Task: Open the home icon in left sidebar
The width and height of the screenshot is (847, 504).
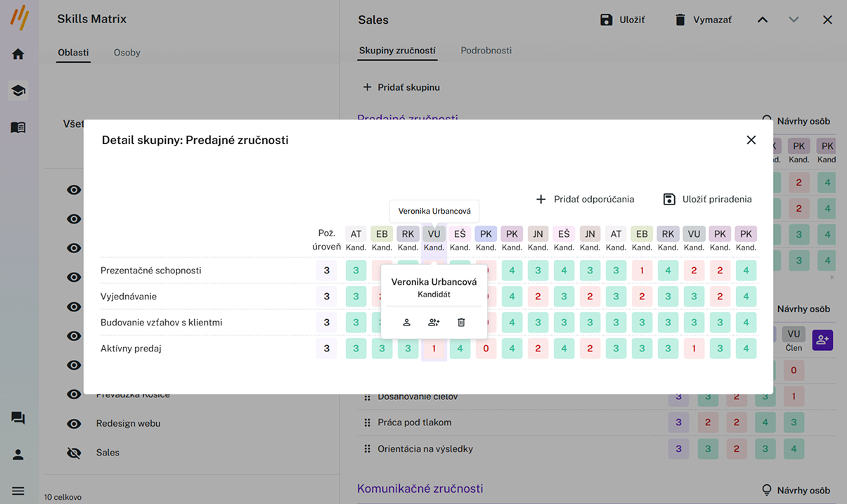Action: [x=18, y=54]
